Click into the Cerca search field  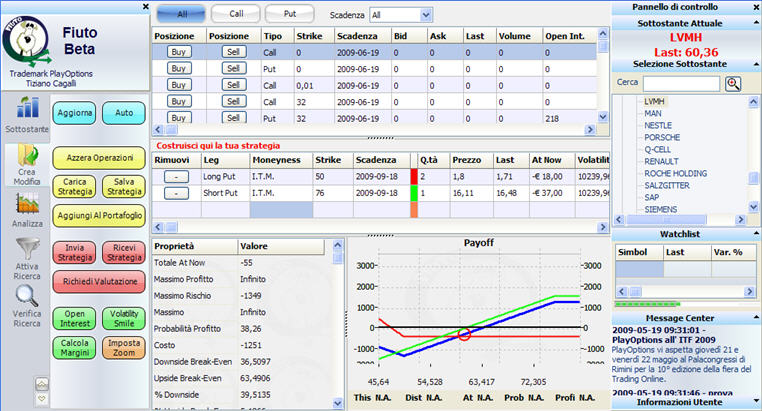click(x=680, y=83)
